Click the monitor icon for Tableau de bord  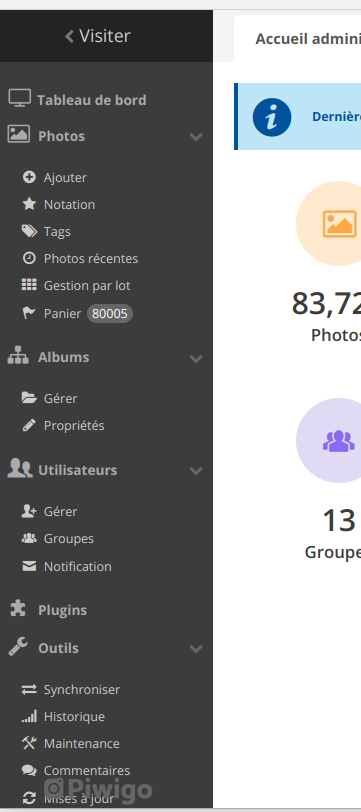(20, 98)
